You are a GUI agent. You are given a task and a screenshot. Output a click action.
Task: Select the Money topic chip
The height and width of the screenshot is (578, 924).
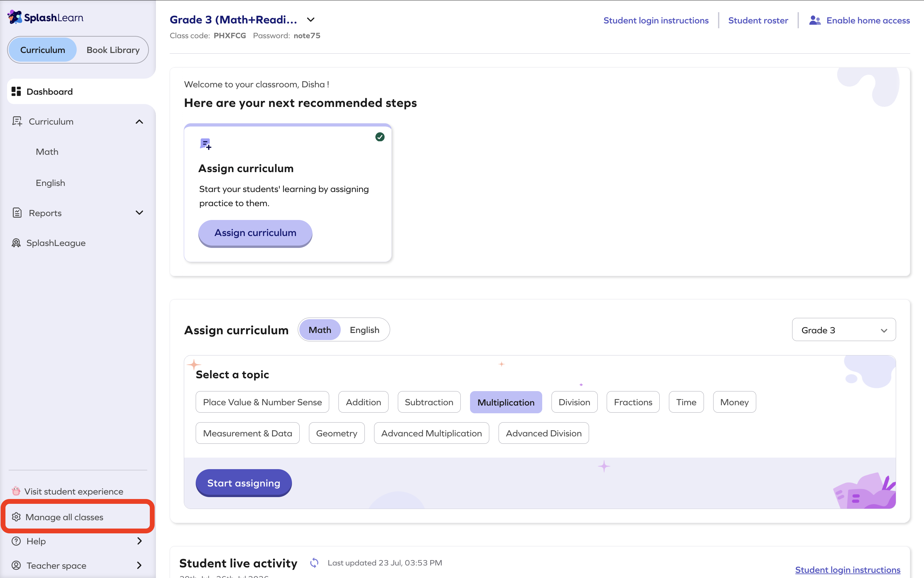[734, 402]
